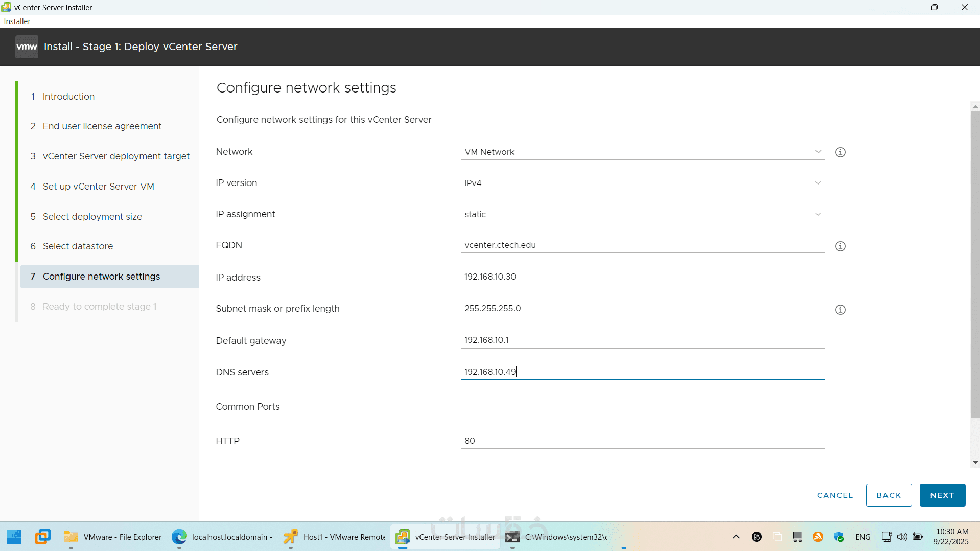Viewport: 980px width, 551px height.
Task: Click the NEXT button
Action: click(x=942, y=495)
